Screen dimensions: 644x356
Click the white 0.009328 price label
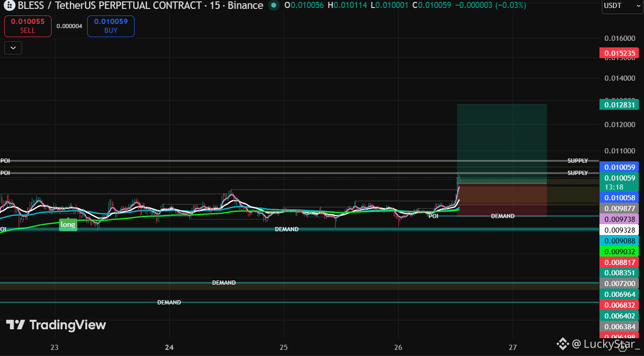(619, 230)
